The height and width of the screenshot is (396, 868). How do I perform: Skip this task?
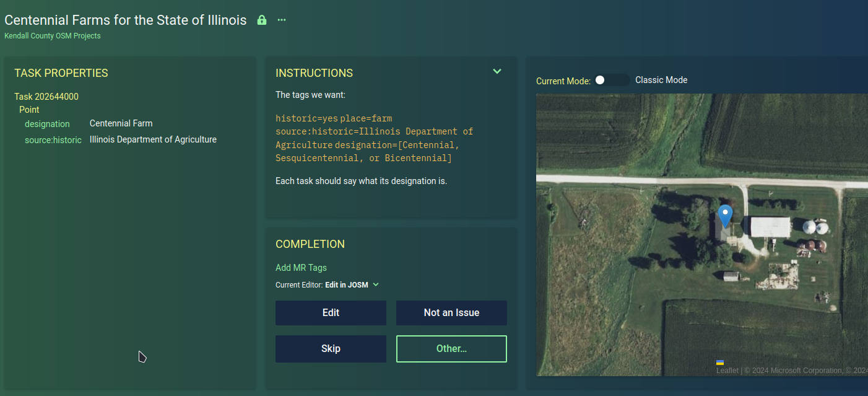331,349
